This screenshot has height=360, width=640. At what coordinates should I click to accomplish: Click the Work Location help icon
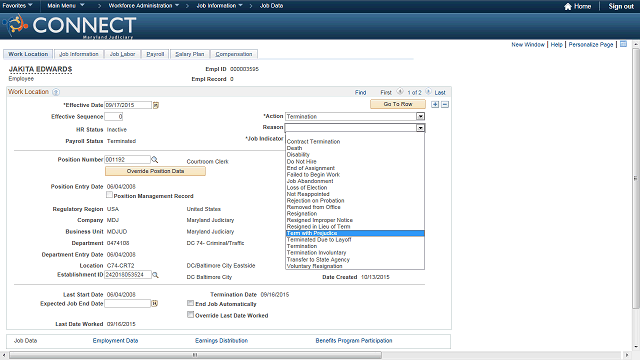point(56,92)
